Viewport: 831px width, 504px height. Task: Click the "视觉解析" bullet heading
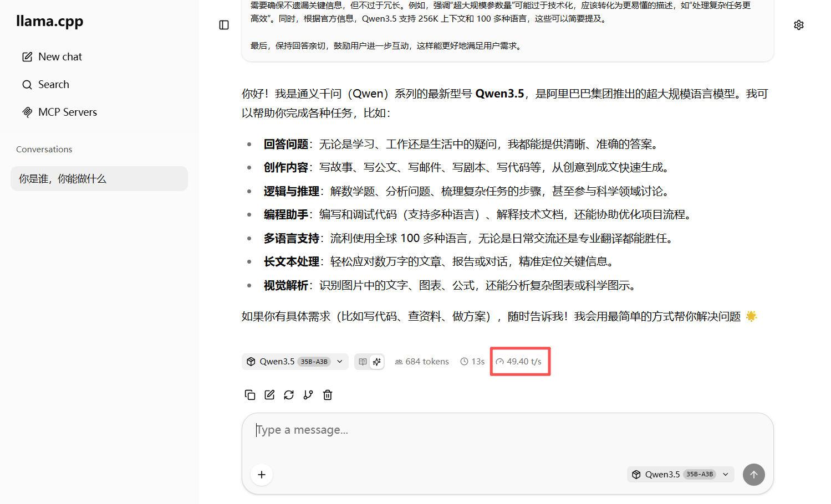click(286, 286)
